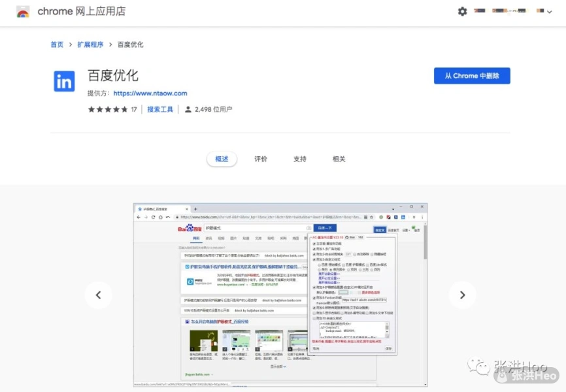Open settings via the gear icon
The height and width of the screenshot is (392, 566).
pyautogui.click(x=462, y=12)
